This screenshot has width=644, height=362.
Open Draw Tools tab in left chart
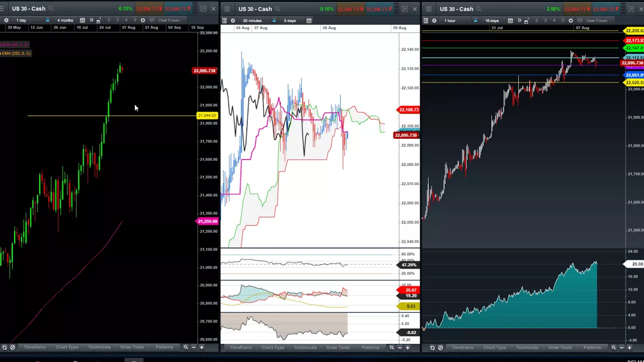click(132, 347)
